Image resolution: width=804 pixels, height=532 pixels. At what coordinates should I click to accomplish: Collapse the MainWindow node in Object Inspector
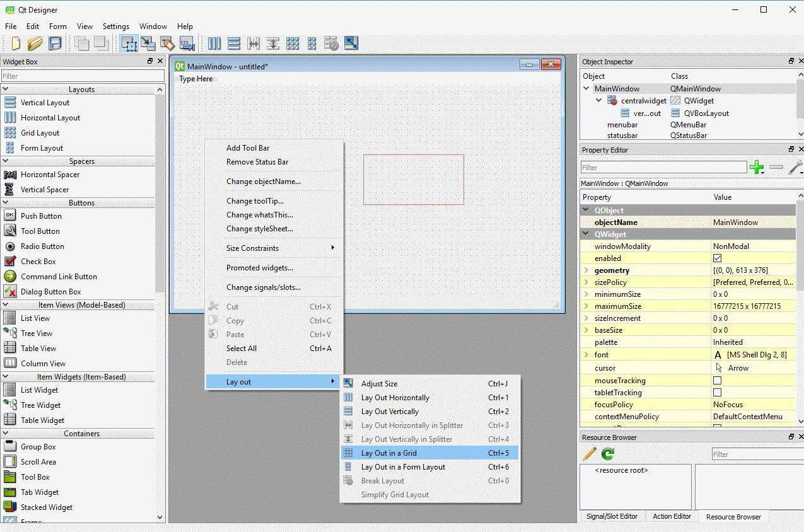586,89
